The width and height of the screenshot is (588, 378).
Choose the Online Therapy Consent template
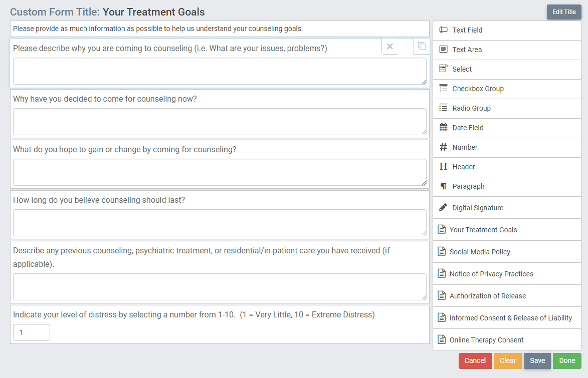click(507, 340)
